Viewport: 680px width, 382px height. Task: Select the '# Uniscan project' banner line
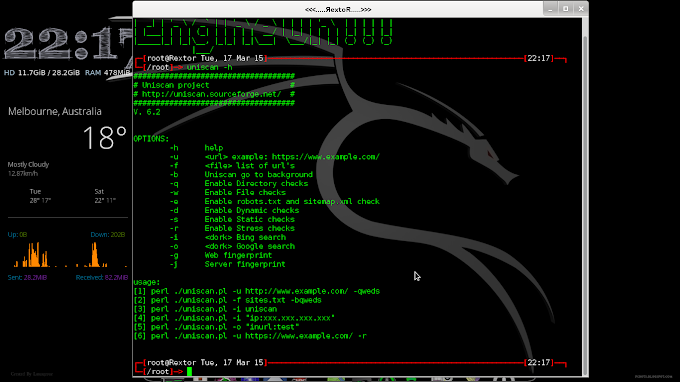coord(214,85)
